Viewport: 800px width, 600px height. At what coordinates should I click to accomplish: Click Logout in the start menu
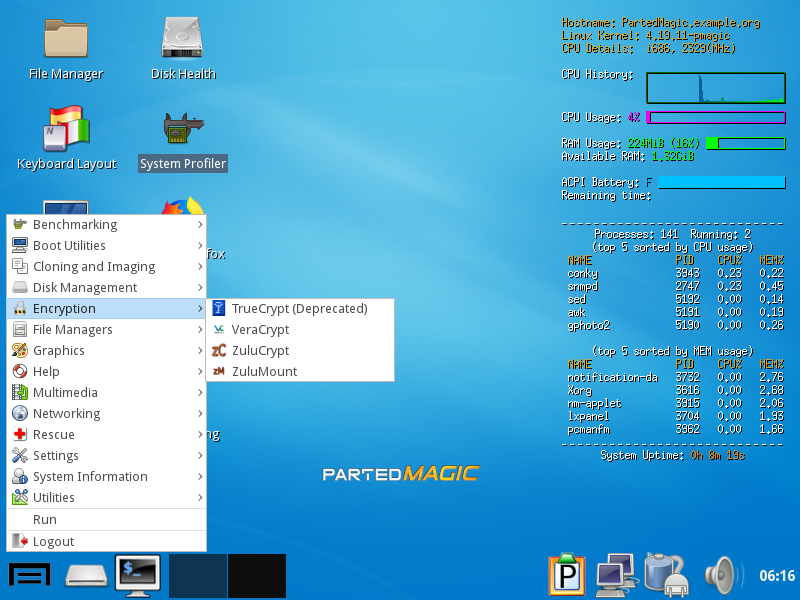[x=53, y=542]
